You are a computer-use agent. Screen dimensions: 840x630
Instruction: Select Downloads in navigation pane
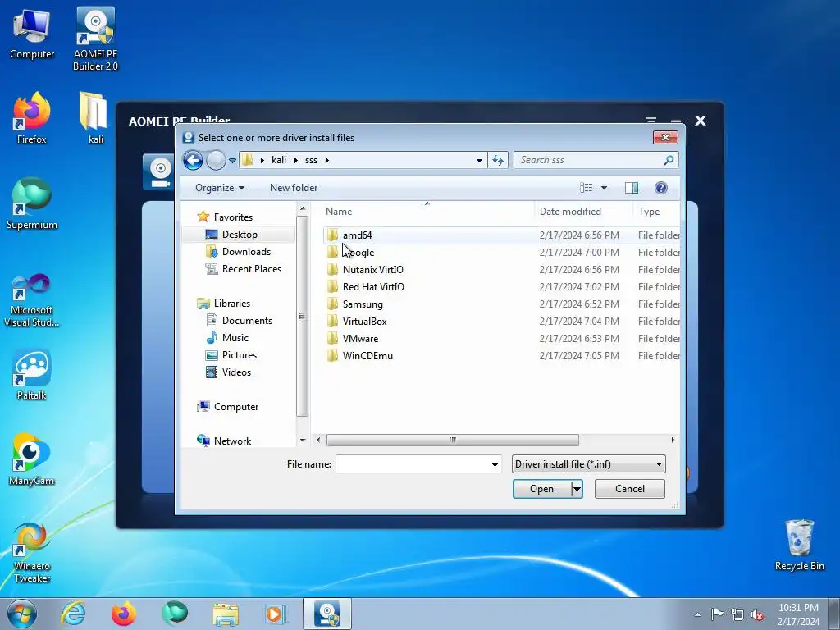(x=246, y=251)
